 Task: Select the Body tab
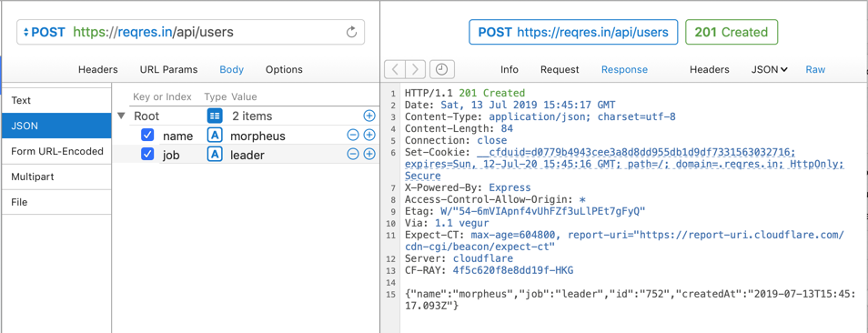point(231,70)
